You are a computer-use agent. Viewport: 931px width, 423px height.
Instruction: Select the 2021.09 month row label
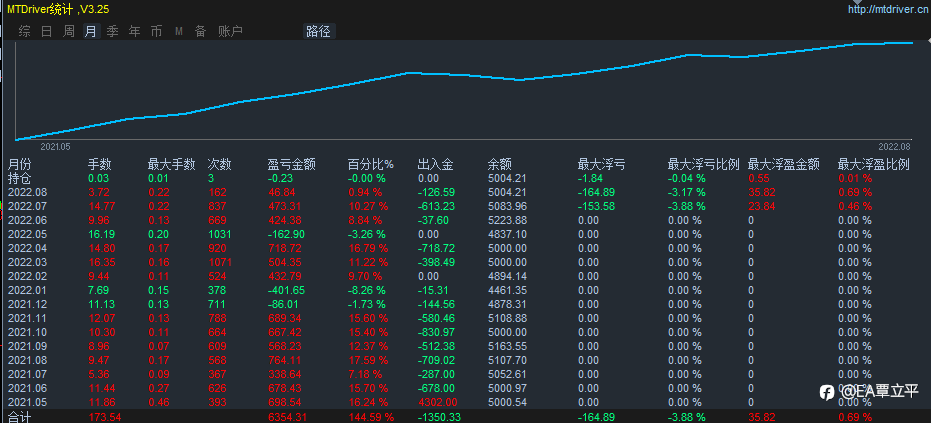[x=27, y=346]
